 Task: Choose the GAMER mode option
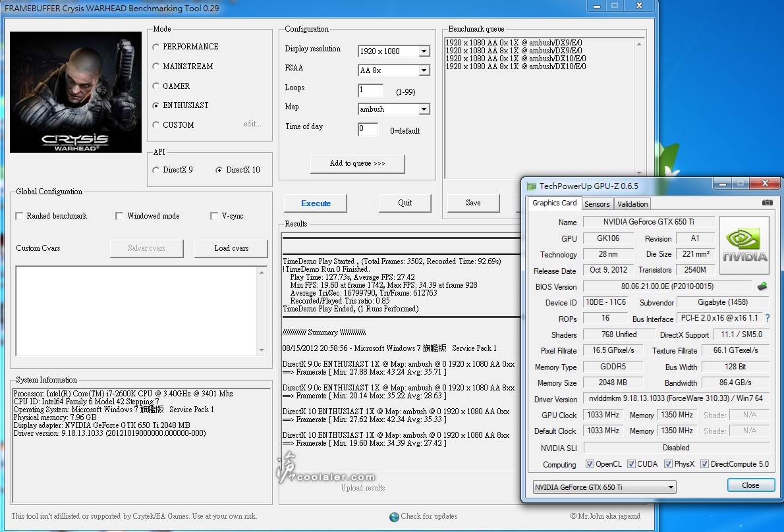point(155,86)
